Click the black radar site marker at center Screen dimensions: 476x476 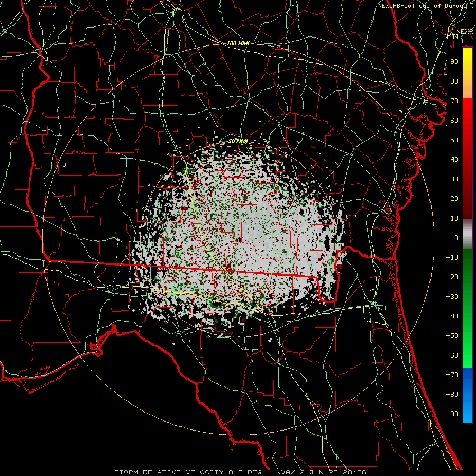[240, 240]
